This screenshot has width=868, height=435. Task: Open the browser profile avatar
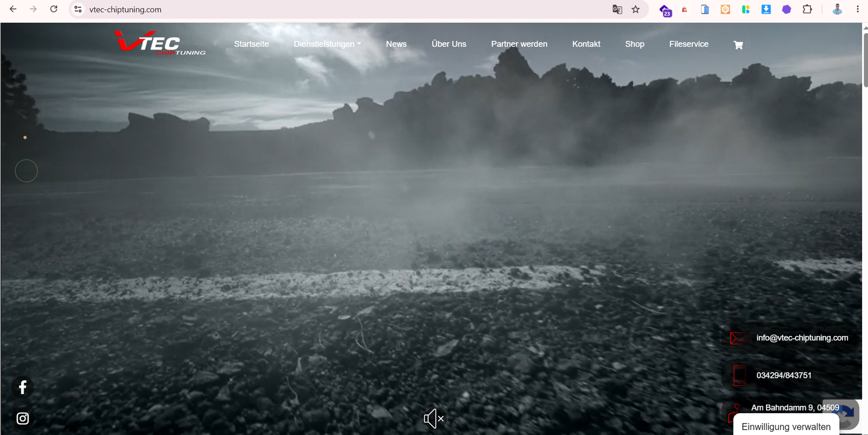837,9
